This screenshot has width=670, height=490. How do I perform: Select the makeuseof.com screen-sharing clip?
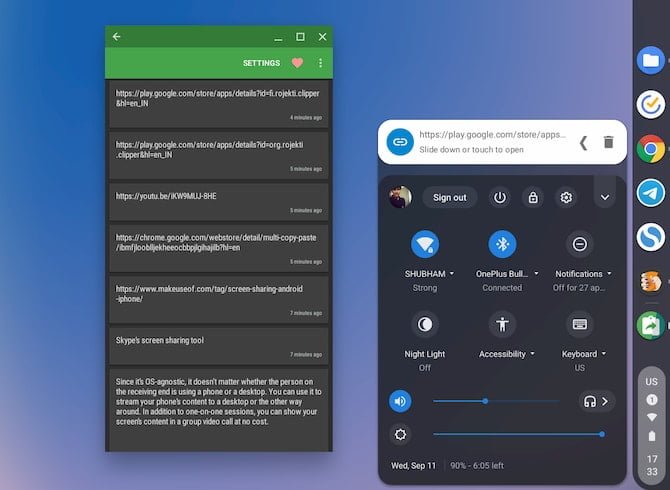pyautogui.click(x=218, y=299)
